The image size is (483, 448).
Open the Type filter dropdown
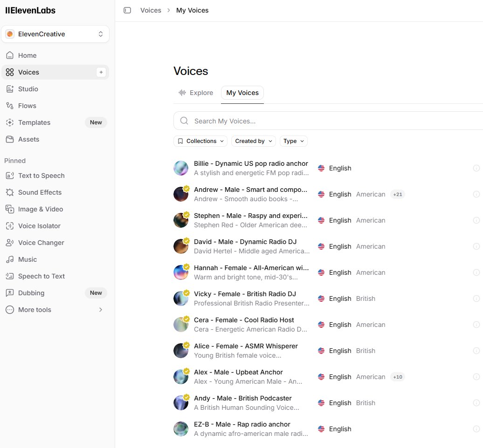click(x=294, y=141)
